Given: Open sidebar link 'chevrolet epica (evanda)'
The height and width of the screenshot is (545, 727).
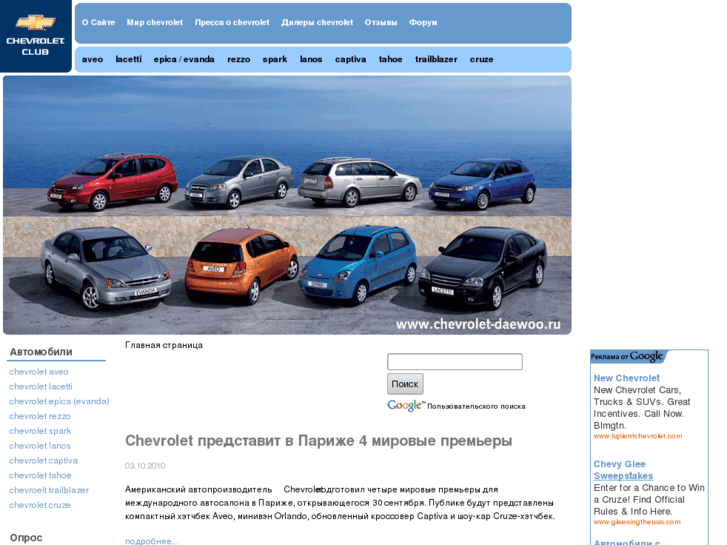Looking at the screenshot, I should coord(59,402).
